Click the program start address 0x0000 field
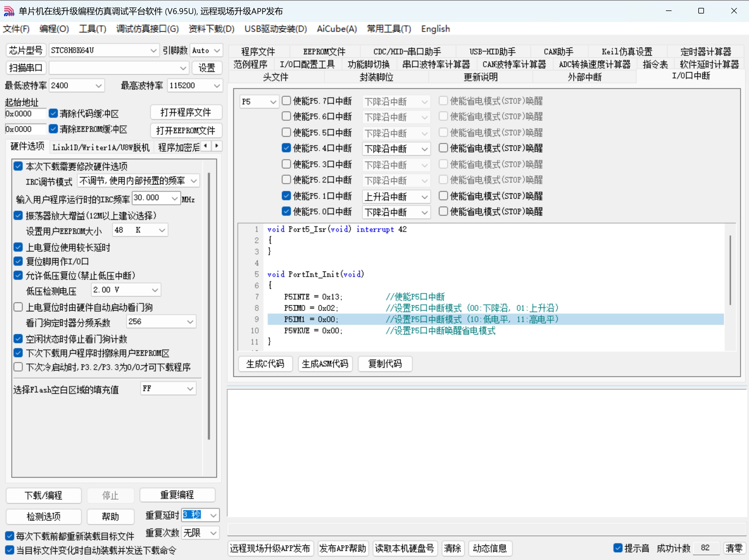 pyautogui.click(x=25, y=114)
